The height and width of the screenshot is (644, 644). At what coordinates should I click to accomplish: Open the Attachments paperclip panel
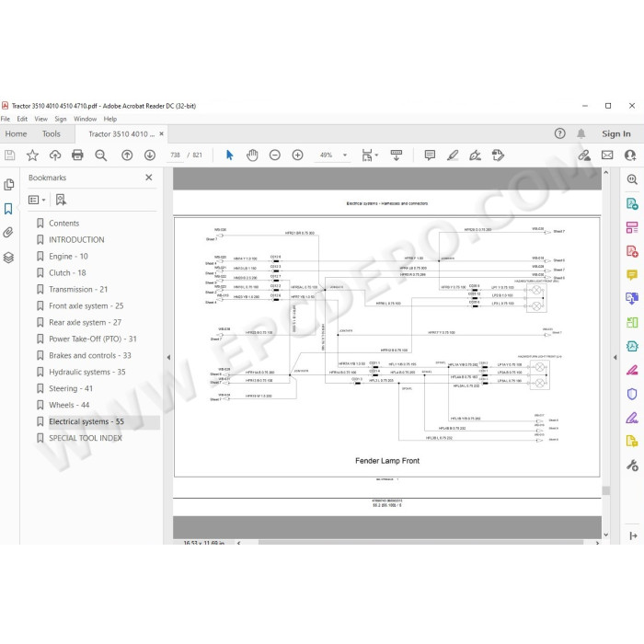(x=8, y=233)
